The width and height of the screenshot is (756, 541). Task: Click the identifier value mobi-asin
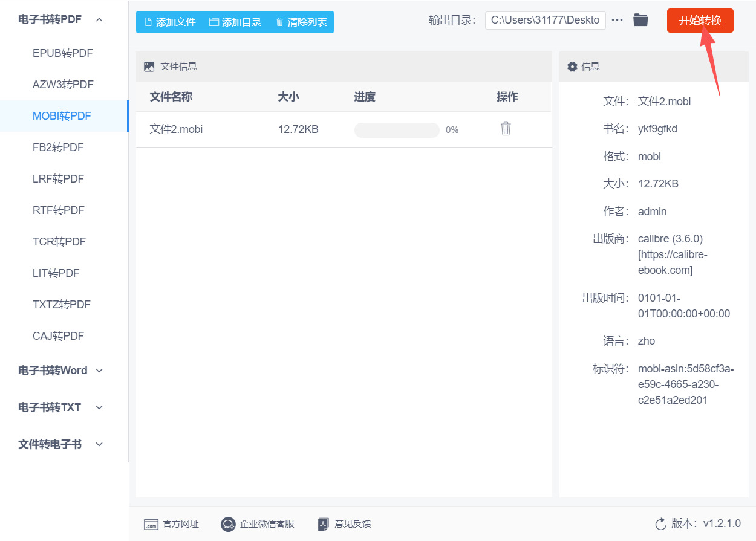point(686,384)
